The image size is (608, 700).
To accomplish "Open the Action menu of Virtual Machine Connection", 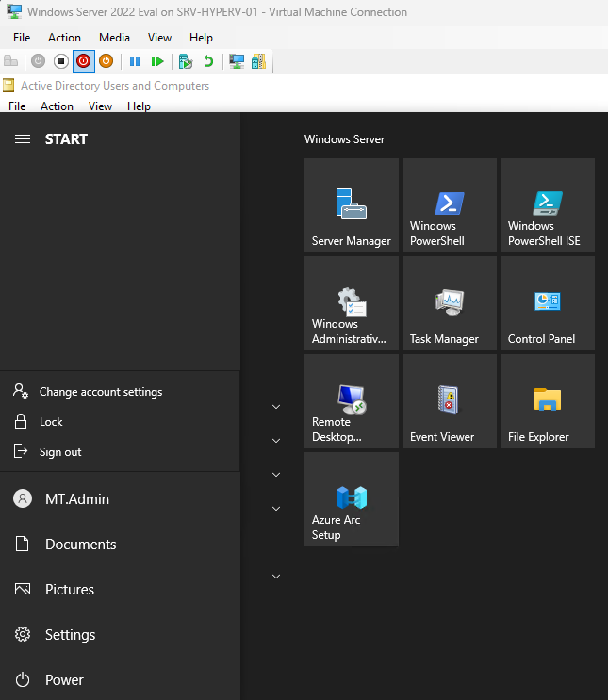I will pyautogui.click(x=64, y=38).
